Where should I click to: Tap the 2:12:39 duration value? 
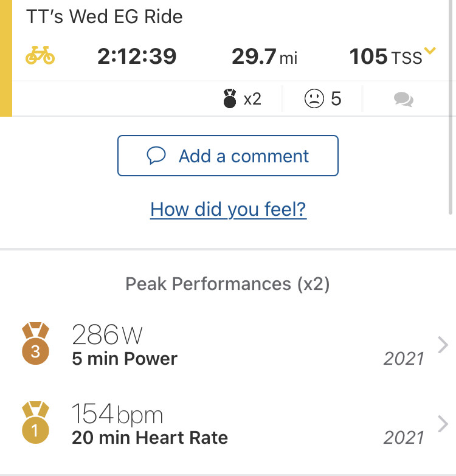click(x=137, y=57)
